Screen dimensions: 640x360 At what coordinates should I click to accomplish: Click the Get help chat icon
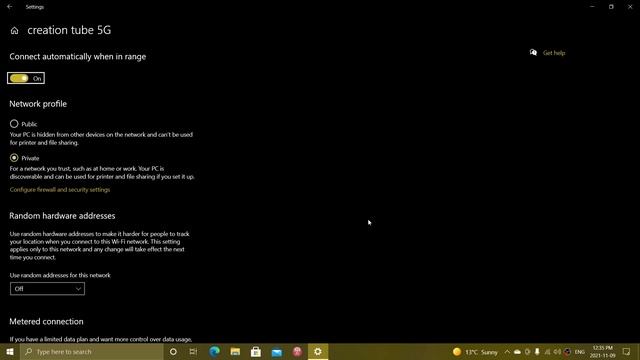(x=533, y=52)
